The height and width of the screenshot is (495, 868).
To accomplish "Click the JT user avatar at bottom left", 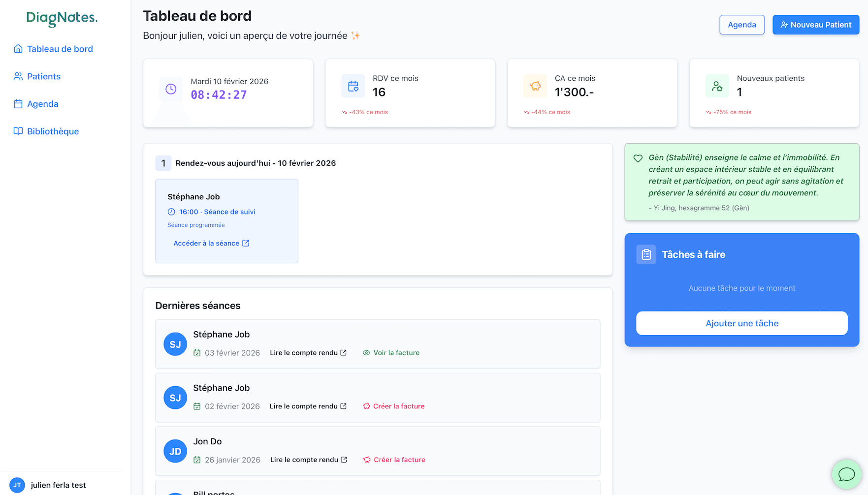I will pyautogui.click(x=17, y=485).
